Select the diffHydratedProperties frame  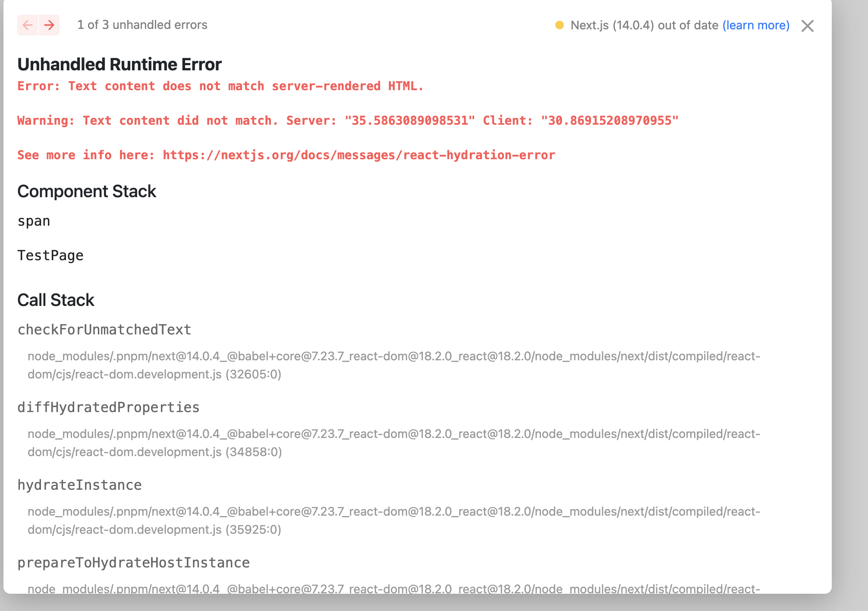tap(108, 407)
